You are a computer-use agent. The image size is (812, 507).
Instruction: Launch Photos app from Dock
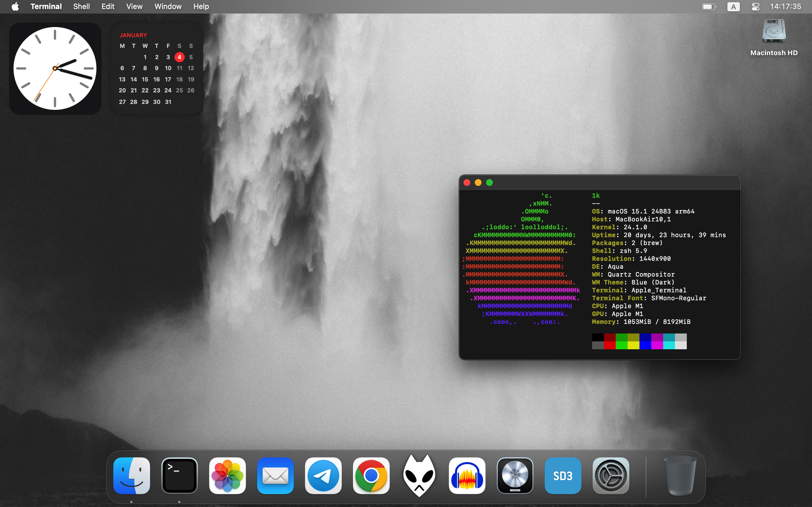228,475
